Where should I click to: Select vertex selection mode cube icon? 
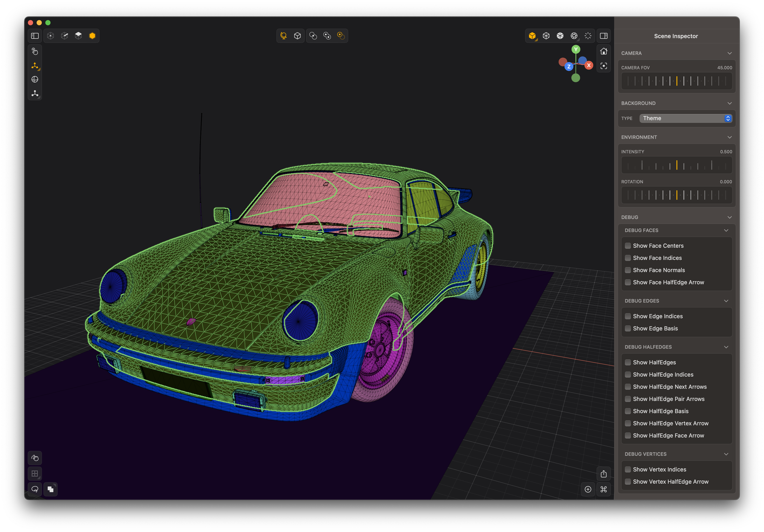tap(51, 36)
